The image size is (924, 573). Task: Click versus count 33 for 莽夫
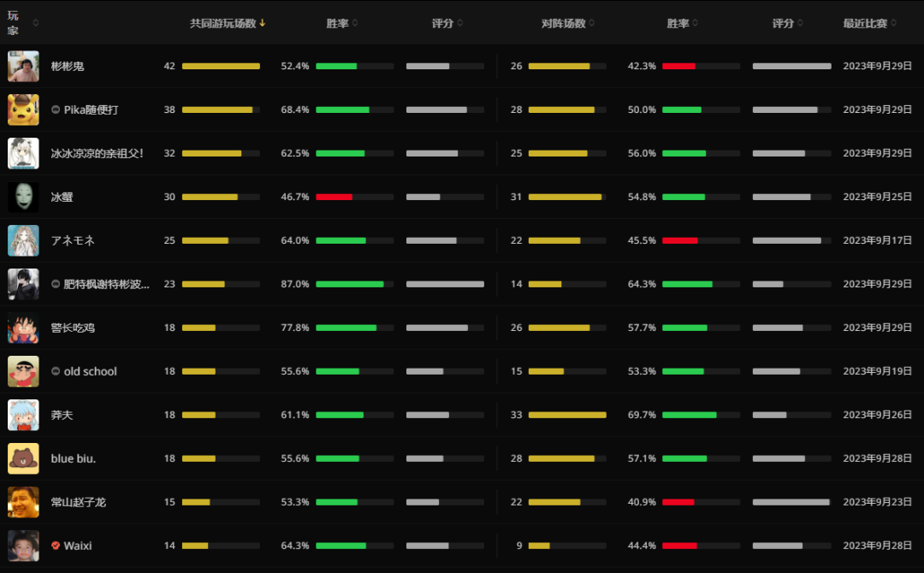pos(516,415)
